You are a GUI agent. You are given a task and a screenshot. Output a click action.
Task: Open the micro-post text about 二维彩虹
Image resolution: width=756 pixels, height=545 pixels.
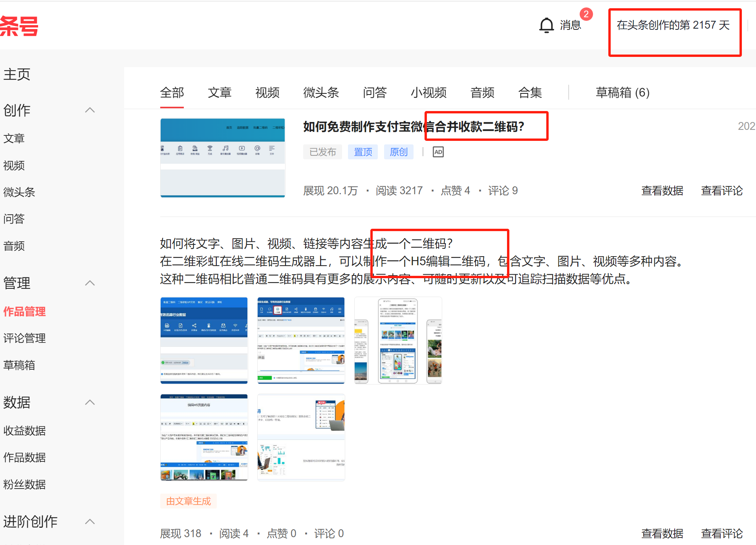[x=423, y=261]
